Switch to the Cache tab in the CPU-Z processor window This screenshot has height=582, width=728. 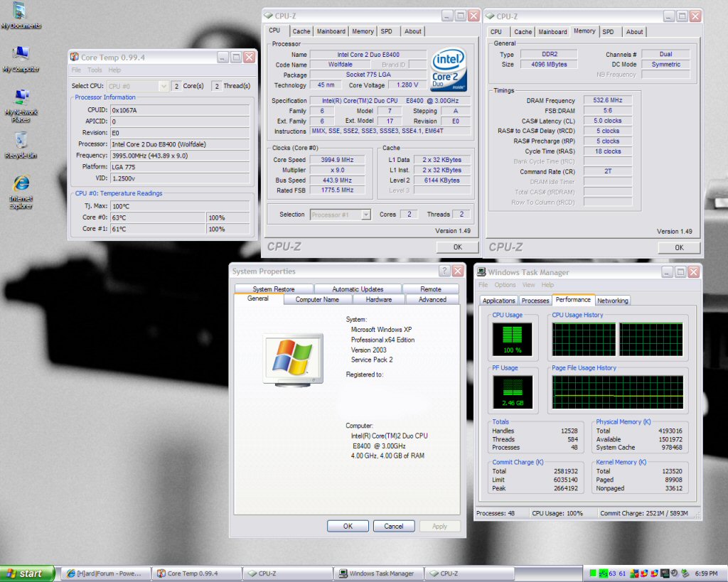301,31
